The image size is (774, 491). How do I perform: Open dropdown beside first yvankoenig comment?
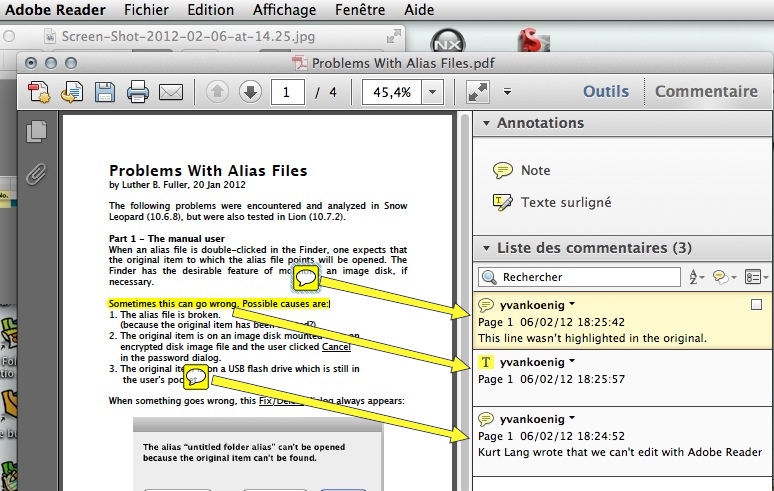tap(572, 304)
